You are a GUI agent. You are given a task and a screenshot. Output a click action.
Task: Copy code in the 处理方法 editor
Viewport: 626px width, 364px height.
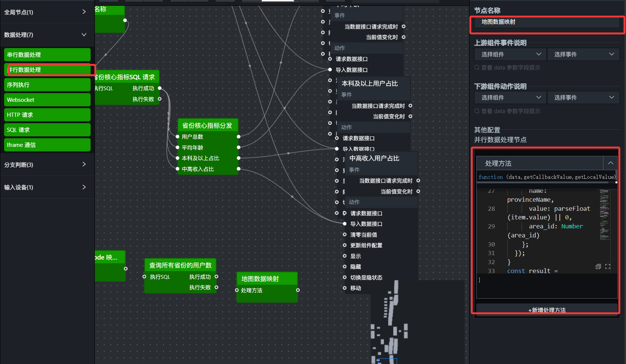(x=598, y=266)
